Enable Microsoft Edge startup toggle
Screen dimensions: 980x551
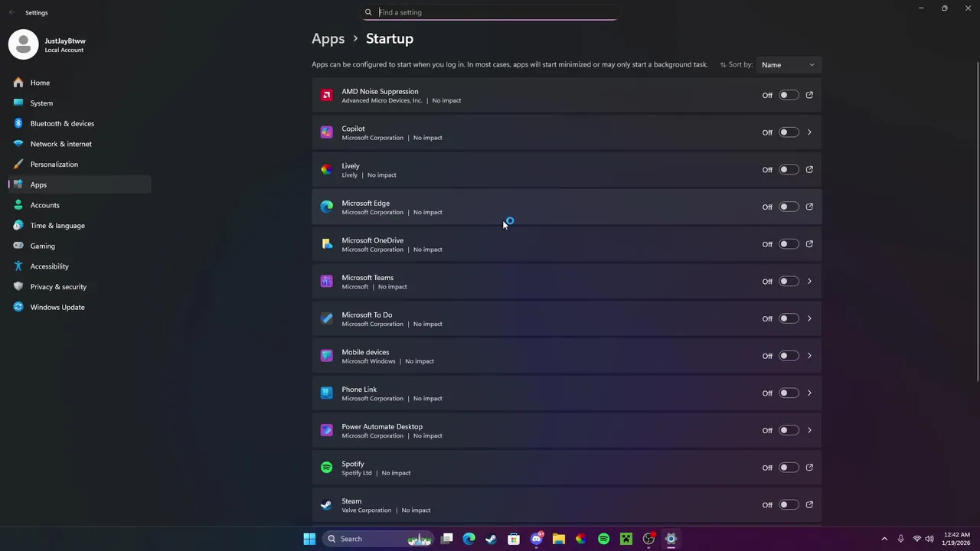tap(789, 207)
